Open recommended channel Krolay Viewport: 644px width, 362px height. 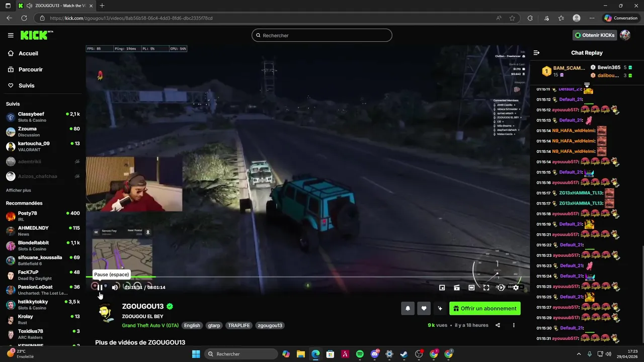click(x=43, y=319)
